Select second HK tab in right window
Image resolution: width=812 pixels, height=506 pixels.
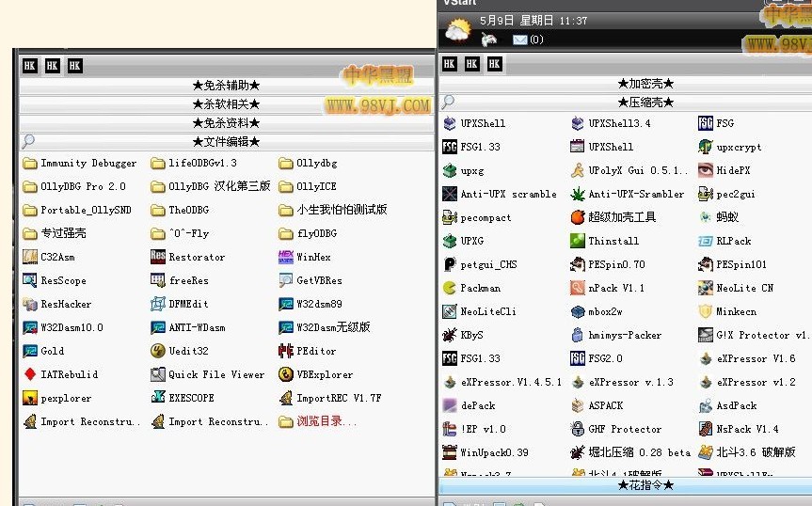coord(471,64)
